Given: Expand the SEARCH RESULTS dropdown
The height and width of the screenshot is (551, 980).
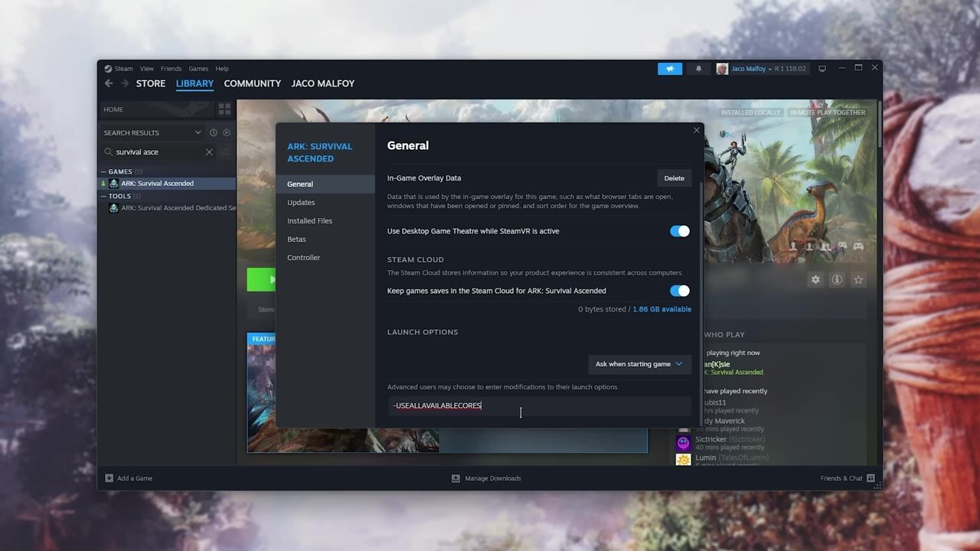Looking at the screenshot, I should click(x=153, y=132).
